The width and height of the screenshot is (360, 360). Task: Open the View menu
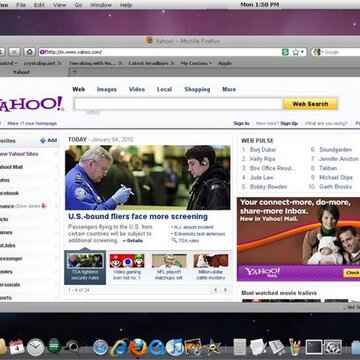point(59,5)
